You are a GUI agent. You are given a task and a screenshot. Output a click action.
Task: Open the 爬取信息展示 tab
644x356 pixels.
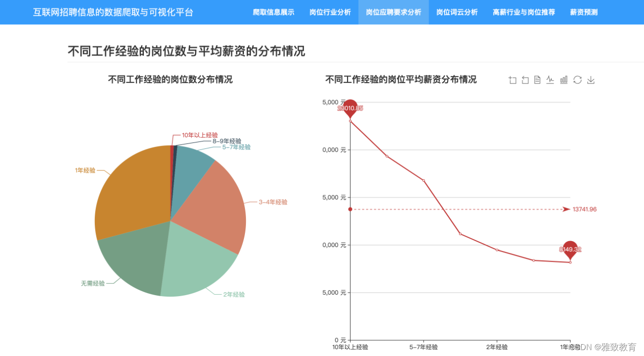(273, 12)
